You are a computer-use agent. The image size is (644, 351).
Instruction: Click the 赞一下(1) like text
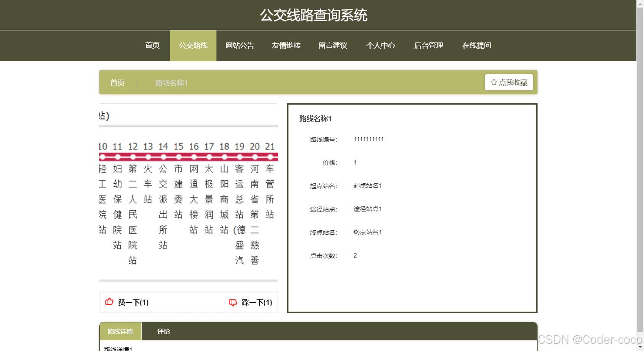[x=133, y=303]
